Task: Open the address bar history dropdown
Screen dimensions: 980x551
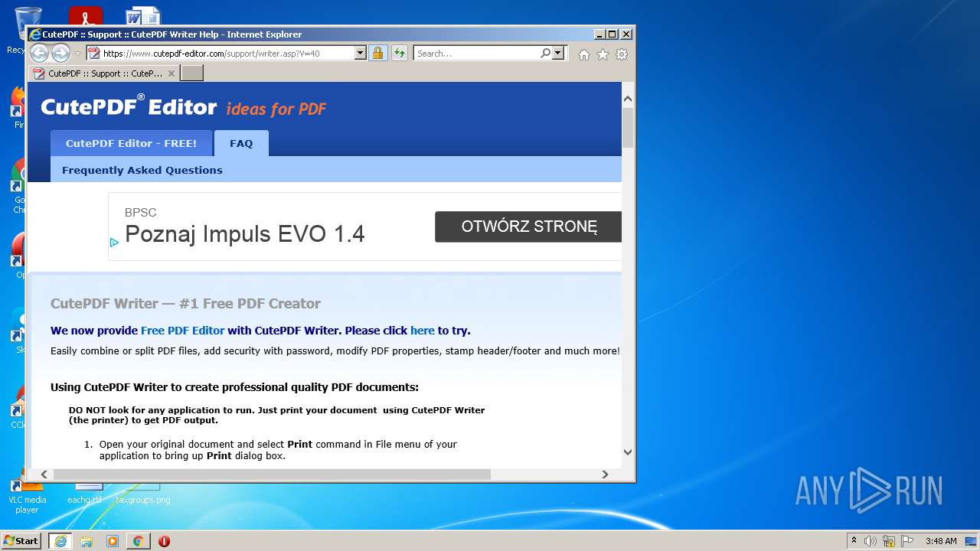Action: point(361,53)
